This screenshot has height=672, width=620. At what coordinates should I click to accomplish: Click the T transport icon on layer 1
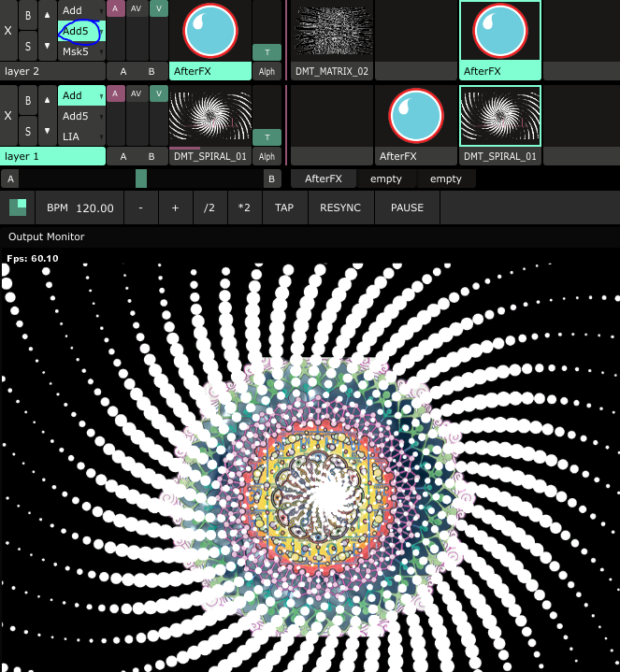click(x=267, y=137)
